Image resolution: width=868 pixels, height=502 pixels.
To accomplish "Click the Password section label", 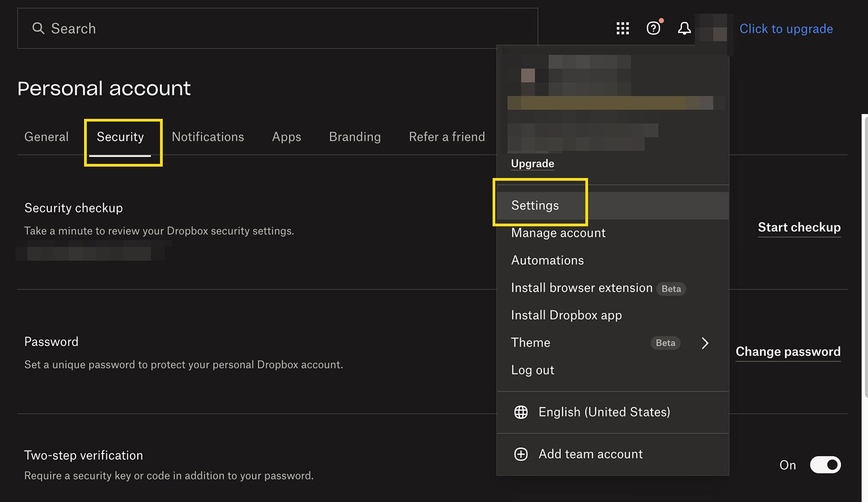I will point(52,342).
